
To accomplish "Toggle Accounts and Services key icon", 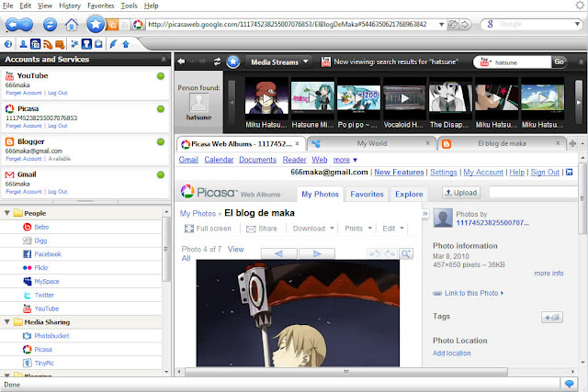I will (x=86, y=44).
